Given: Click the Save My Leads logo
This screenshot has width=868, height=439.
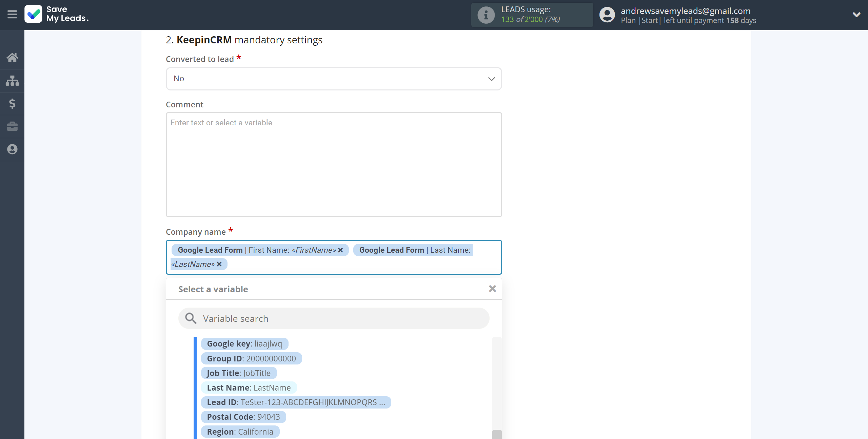Looking at the screenshot, I should click(x=57, y=14).
